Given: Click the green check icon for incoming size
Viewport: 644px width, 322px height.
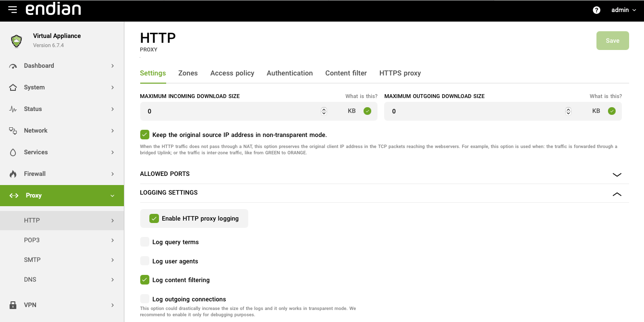Looking at the screenshot, I should coord(367,111).
